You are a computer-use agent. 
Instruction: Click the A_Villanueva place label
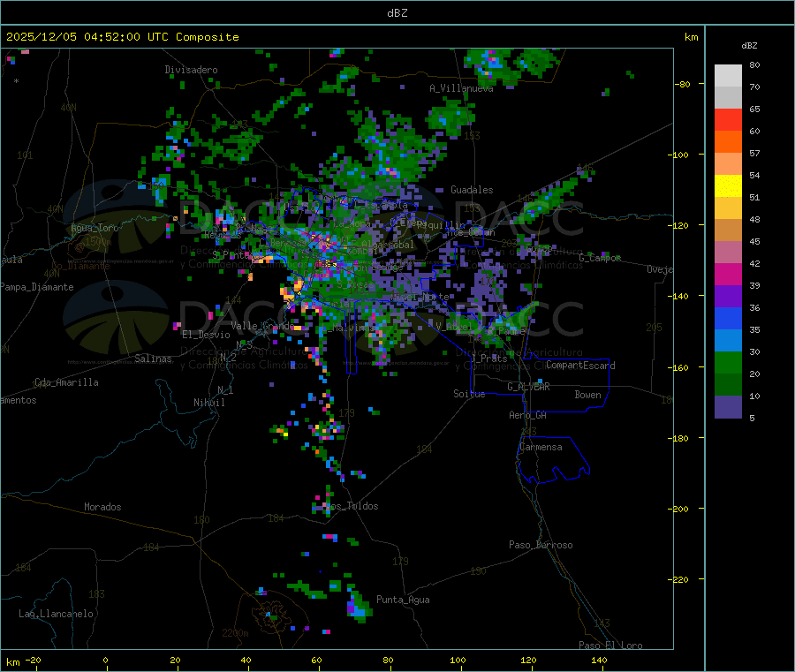click(x=461, y=88)
